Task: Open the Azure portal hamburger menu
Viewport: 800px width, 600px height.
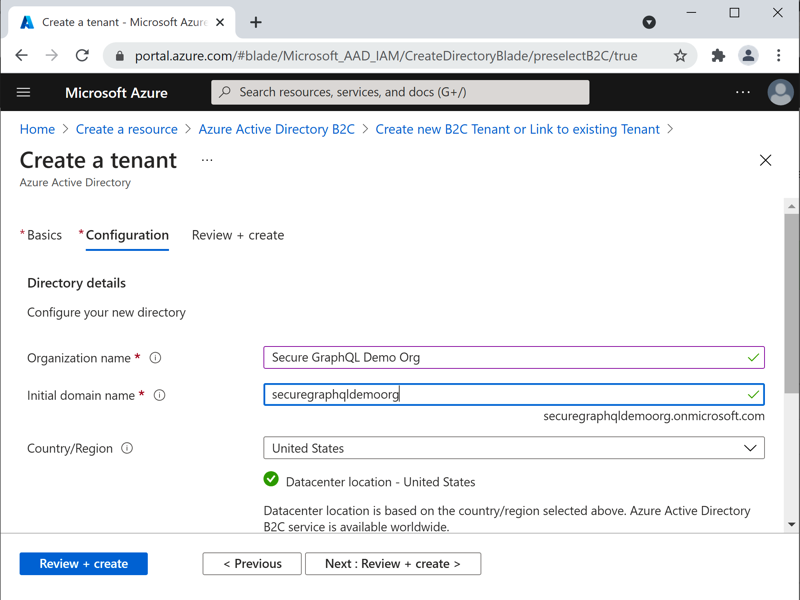Action: (x=23, y=92)
